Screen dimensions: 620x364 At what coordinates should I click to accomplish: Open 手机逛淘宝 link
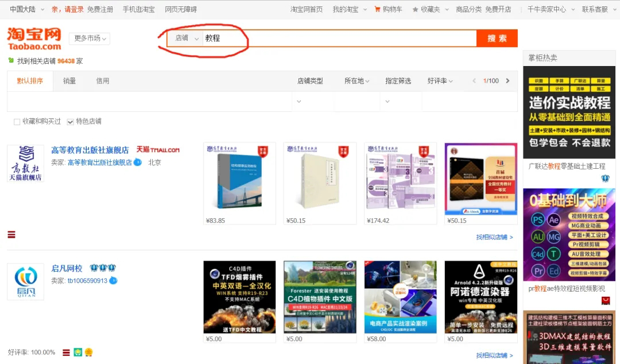[x=139, y=9]
